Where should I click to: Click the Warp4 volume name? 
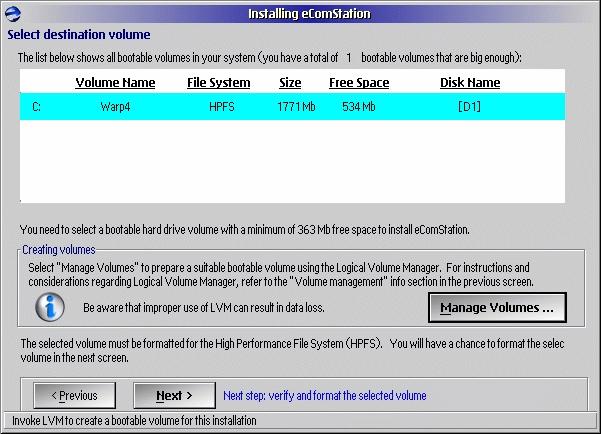pyautogui.click(x=115, y=105)
